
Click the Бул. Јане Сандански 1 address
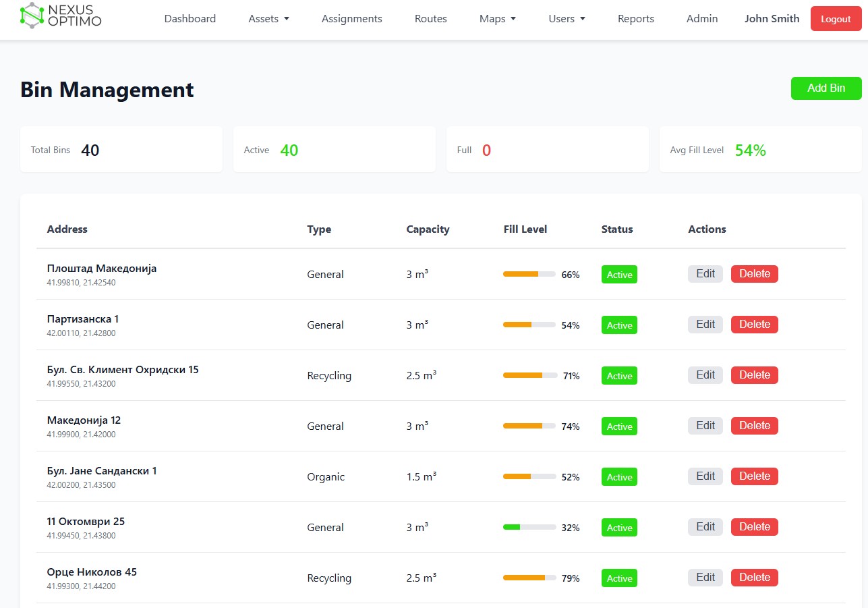tap(102, 471)
